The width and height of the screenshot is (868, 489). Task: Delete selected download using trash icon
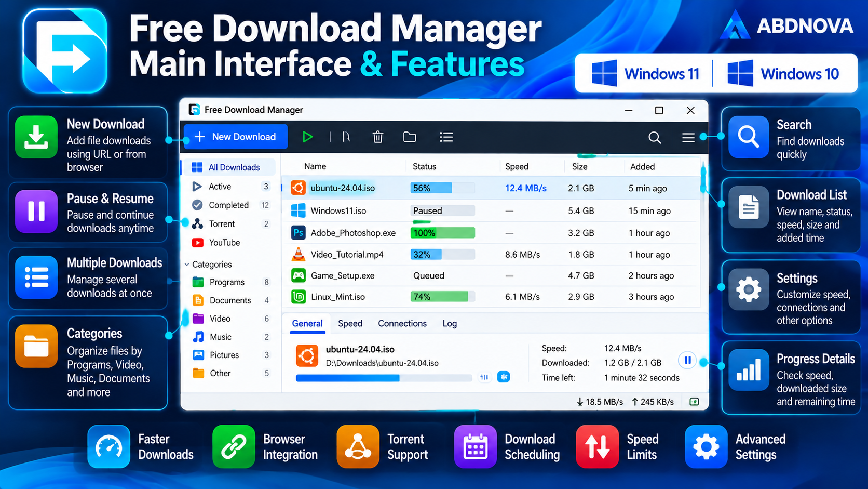378,137
